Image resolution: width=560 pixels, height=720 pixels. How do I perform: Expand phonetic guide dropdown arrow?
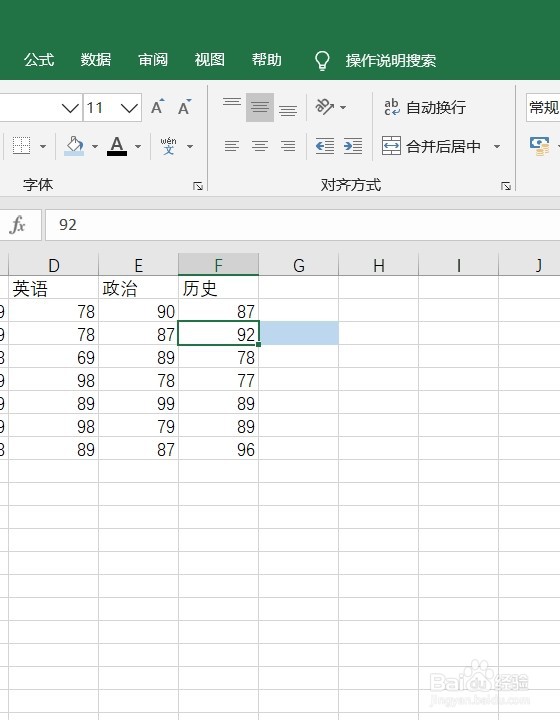[190, 146]
